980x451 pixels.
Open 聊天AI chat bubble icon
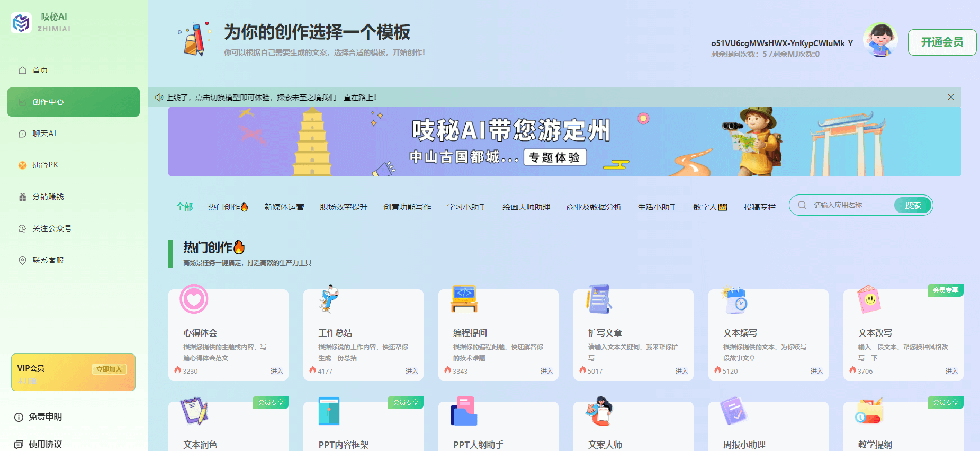(x=22, y=134)
